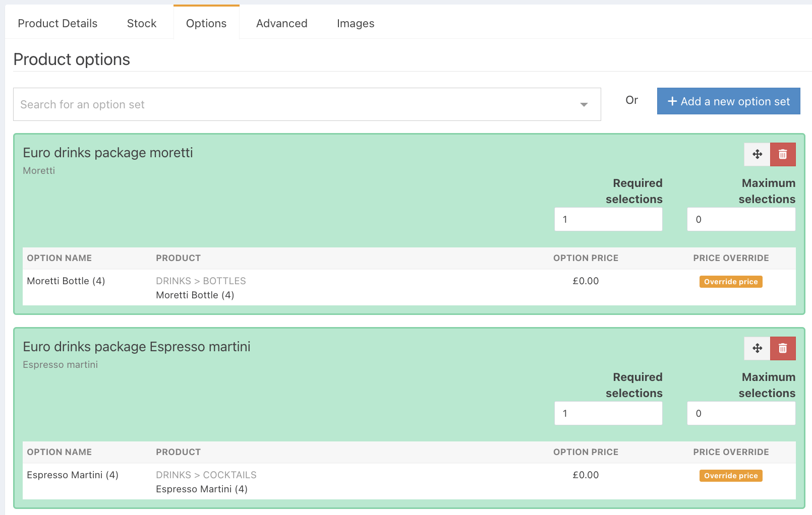Open the Product Details tab
This screenshot has height=515, width=812.
(x=57, y=23)
